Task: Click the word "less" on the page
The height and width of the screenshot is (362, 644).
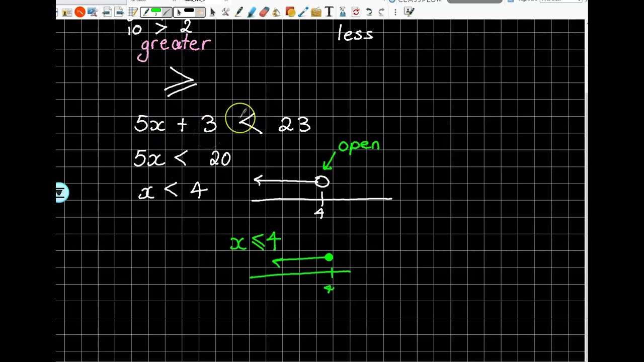Action: [x=355, y=34]
